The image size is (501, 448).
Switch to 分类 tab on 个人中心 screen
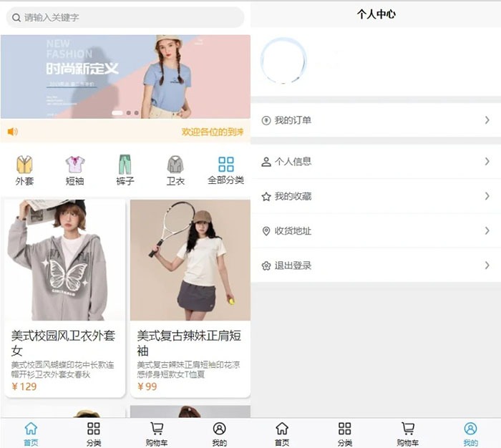coord(345,433)
